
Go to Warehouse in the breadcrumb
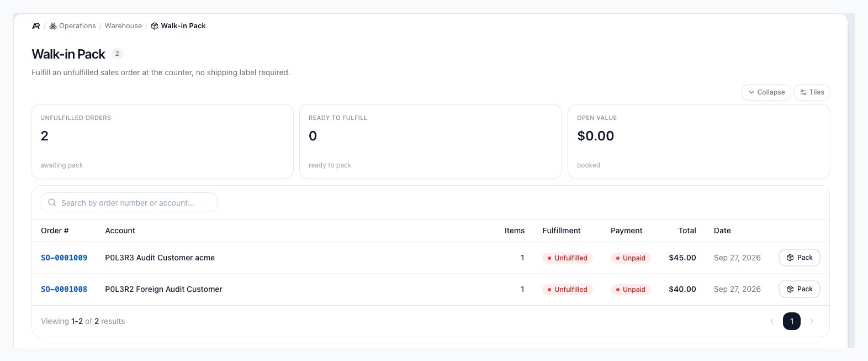click(x=123, y=26)
